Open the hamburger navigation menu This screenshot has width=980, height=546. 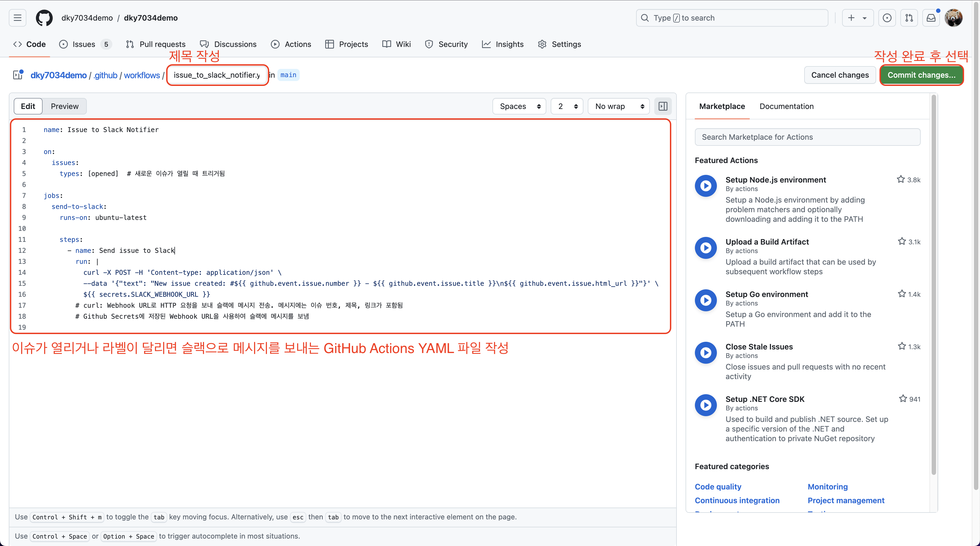pos(18,18)
